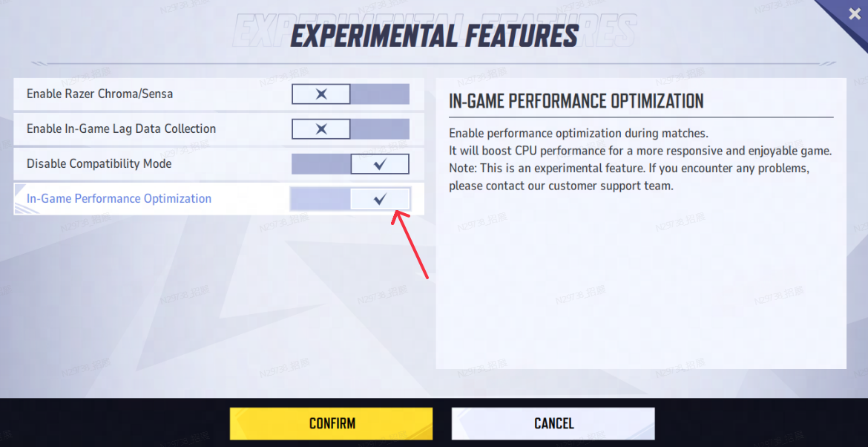Click the 'boost CPU performance' description line
This screenshot has height=447, width=868.
coord(640,151)
